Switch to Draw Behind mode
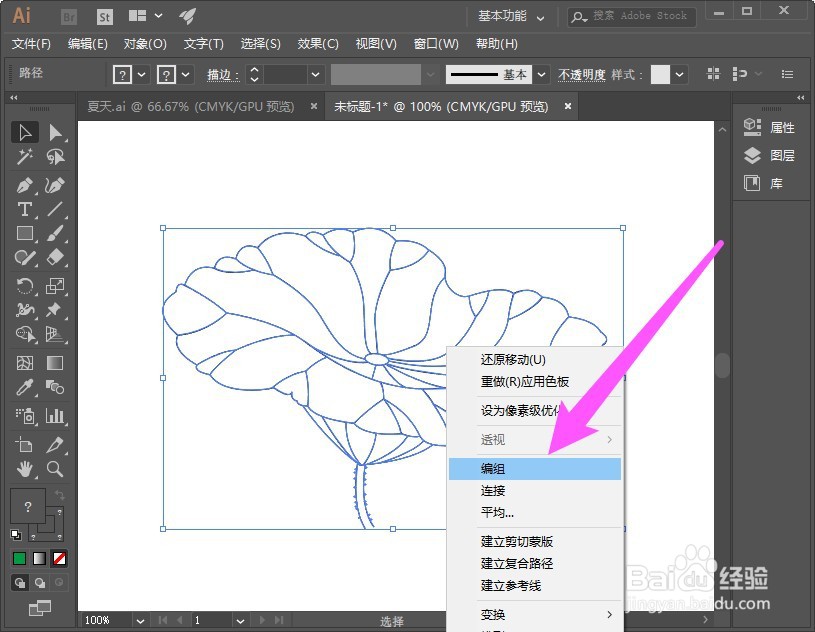The height and width of the screenshot is (632, 815). click(40, 583)
